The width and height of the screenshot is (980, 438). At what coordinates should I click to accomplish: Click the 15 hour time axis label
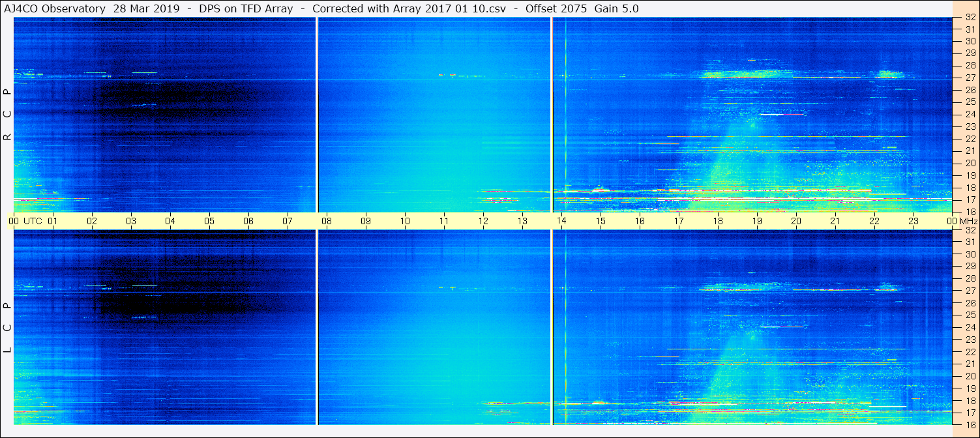pos(601,221)
